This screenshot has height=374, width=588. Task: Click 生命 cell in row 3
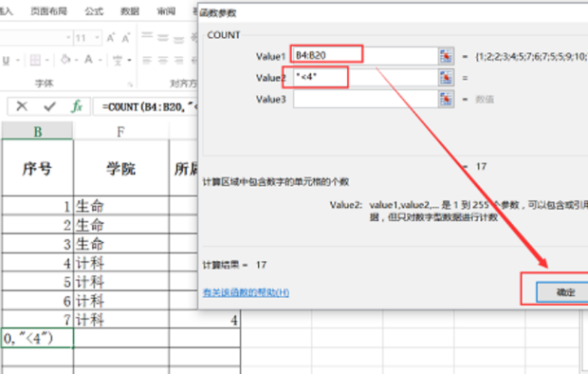pyautogui.click(x=121, y=244)
